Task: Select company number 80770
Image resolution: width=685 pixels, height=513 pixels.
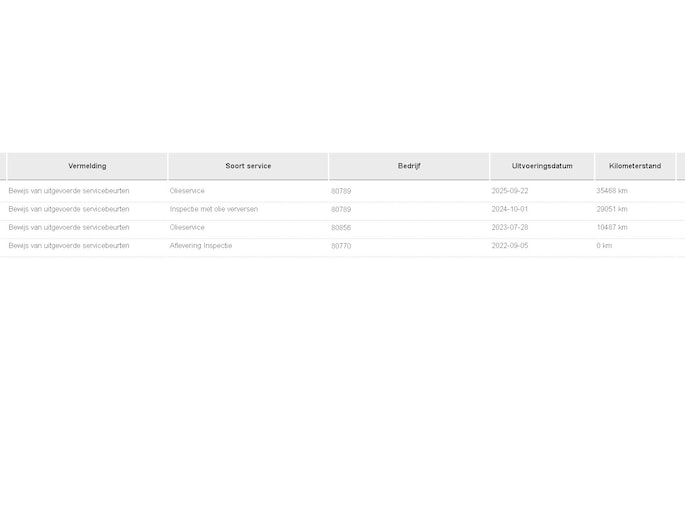Action: pyautogui.click(x=341, y=246)
